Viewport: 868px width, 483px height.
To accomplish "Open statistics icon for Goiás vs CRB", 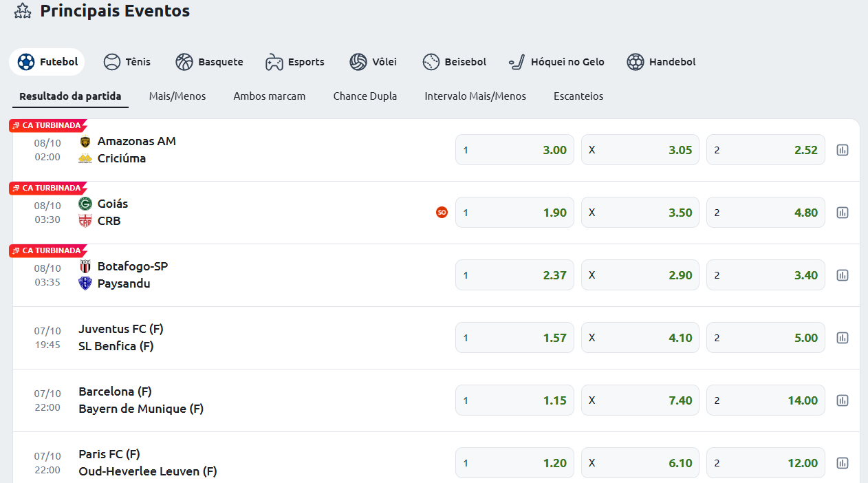I will point(842,213).
